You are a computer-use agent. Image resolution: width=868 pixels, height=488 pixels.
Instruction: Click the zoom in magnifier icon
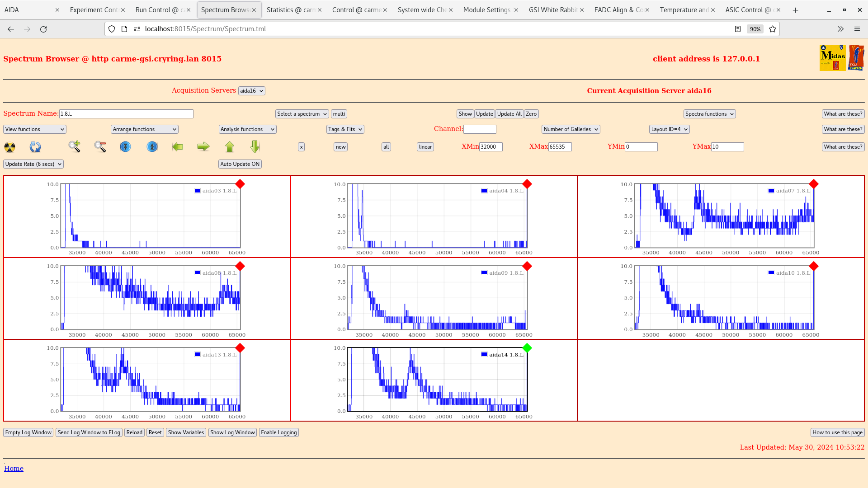tap(75, 146)
